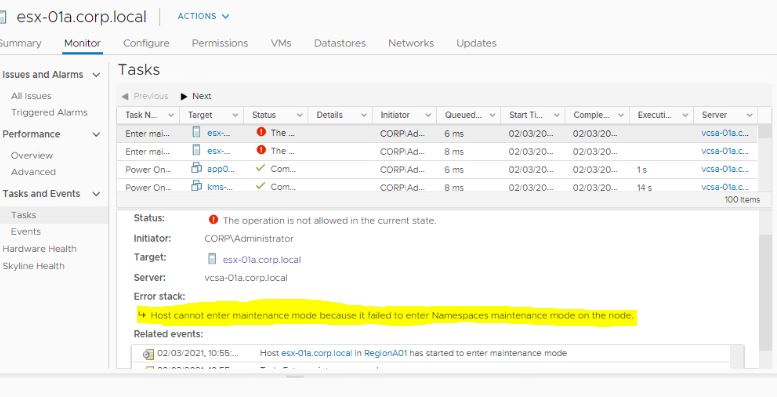Click error stack arrow icon
The image size is (777, 397).
click(x=142, y=315)
